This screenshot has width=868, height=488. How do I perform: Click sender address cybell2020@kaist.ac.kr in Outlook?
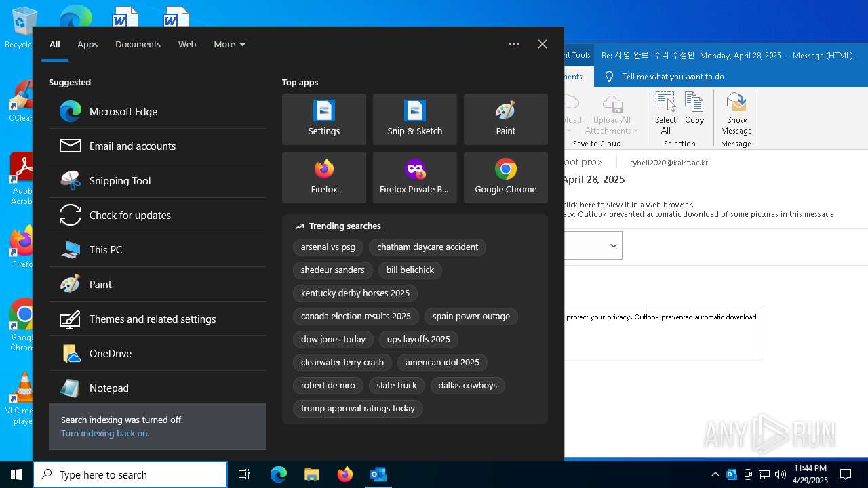[x=669, y=163]
